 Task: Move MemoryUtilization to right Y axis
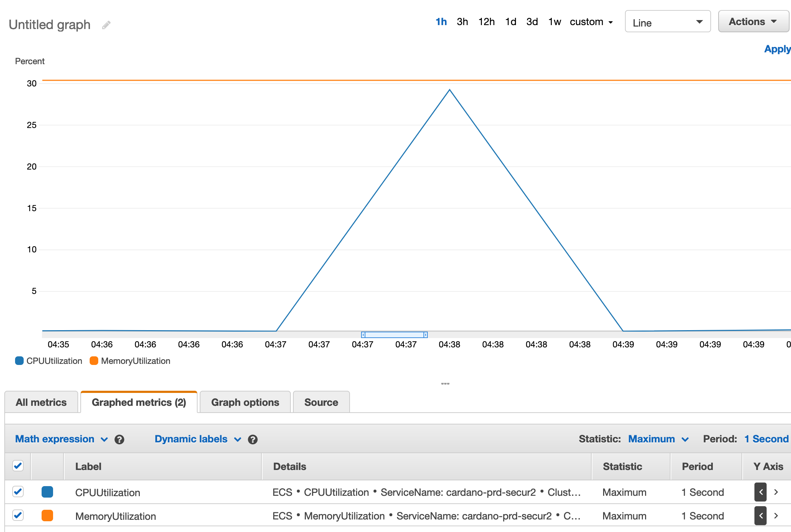pyautogui.click(x=776, y=516)
